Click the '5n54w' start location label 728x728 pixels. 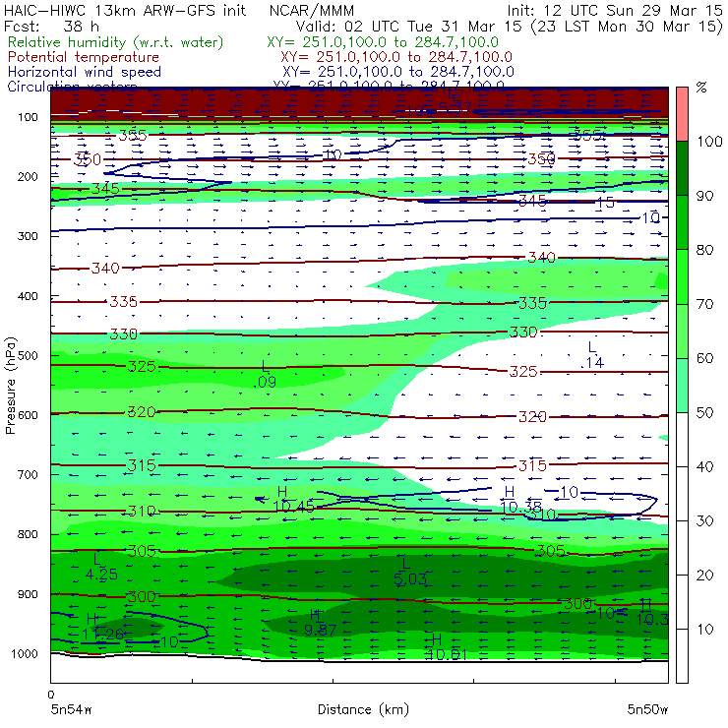click(x=72, y=709)
